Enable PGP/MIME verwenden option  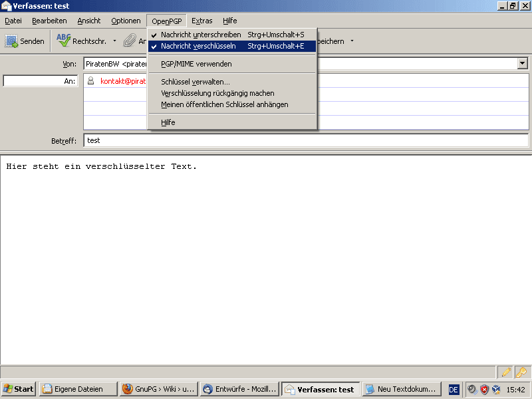[x=196, y=64]
